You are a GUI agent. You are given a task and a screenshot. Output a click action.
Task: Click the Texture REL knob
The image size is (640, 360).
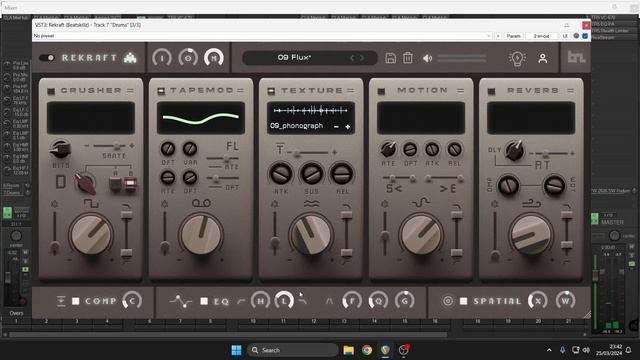(x=342, y=174)
